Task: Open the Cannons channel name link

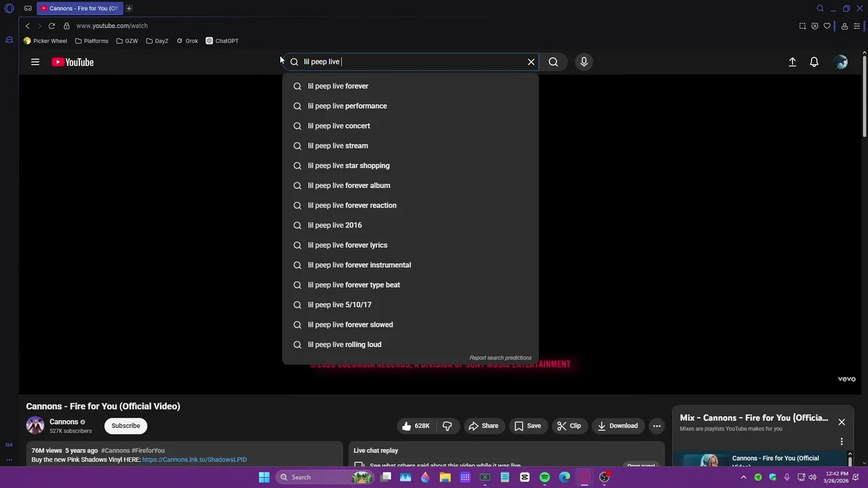Action: [64, 422]
